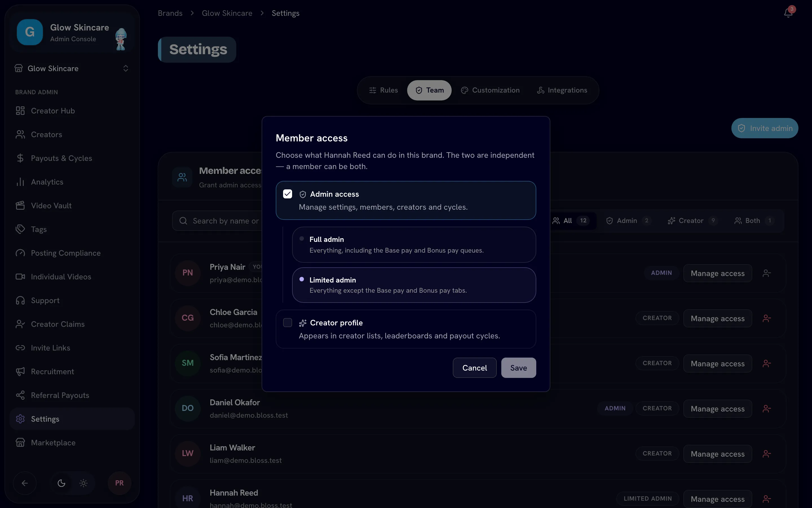The width and height of the screenshot is (812, 508).
Task: Open the PR user profile avatar
Action: click(120, 483)
